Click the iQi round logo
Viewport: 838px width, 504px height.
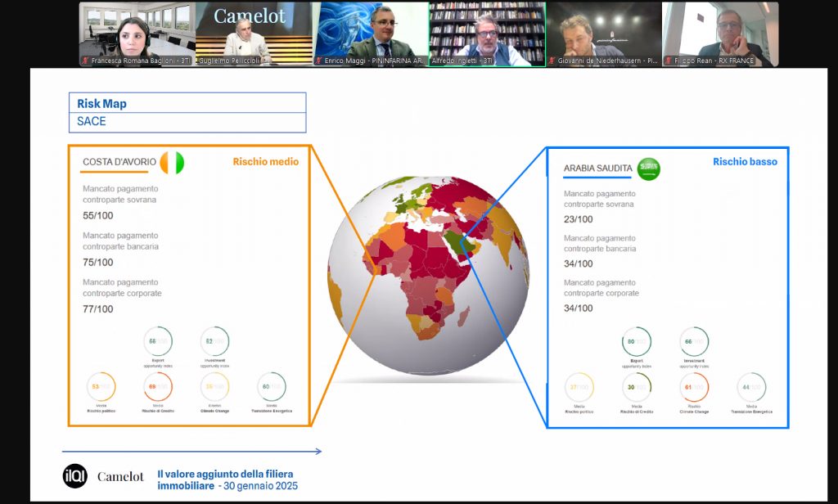[x=74, y=476]
